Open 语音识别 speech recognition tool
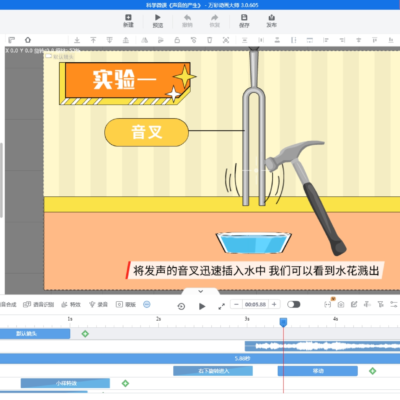 point(38,304)
